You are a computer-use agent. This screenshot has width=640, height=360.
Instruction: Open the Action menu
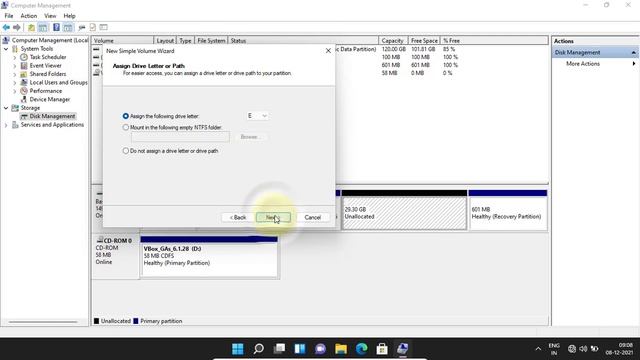29,16
